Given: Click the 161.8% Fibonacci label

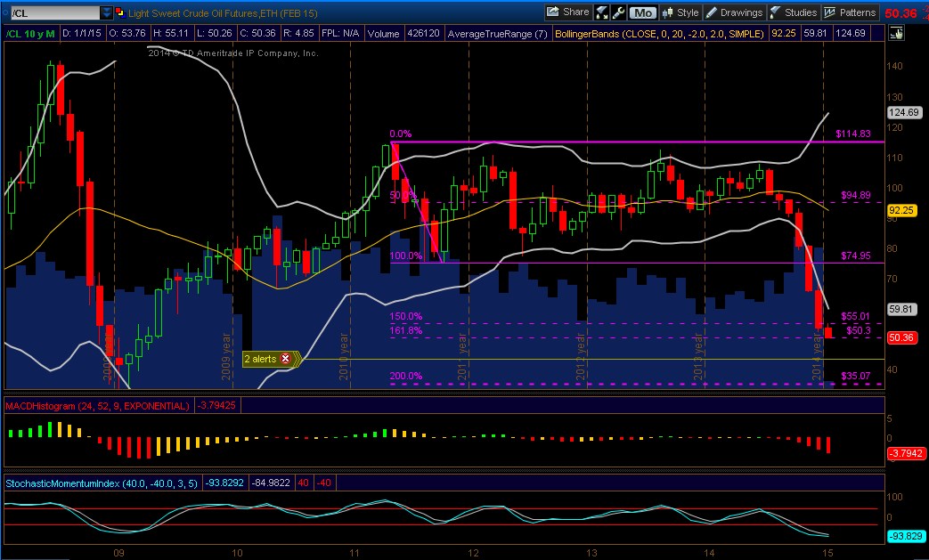Looking at the screenshot, I should point(406,330).
